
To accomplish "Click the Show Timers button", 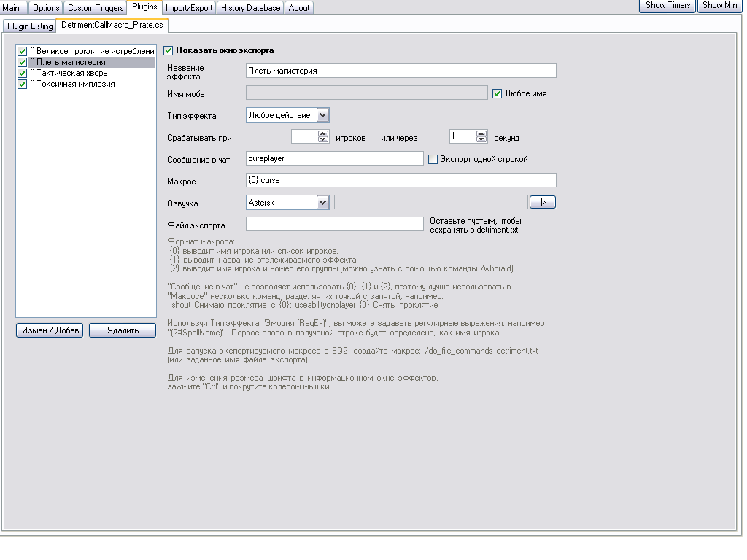I will click(667, 6).
